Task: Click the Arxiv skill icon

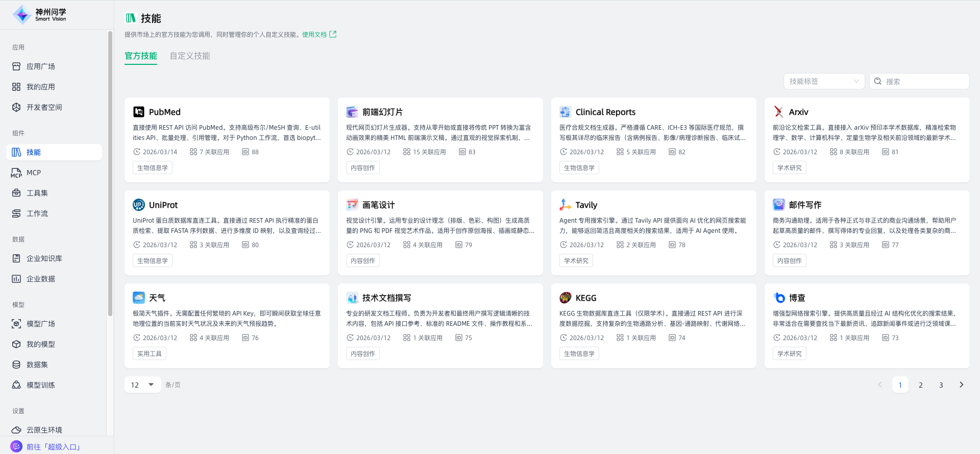Action: [778, 112]
